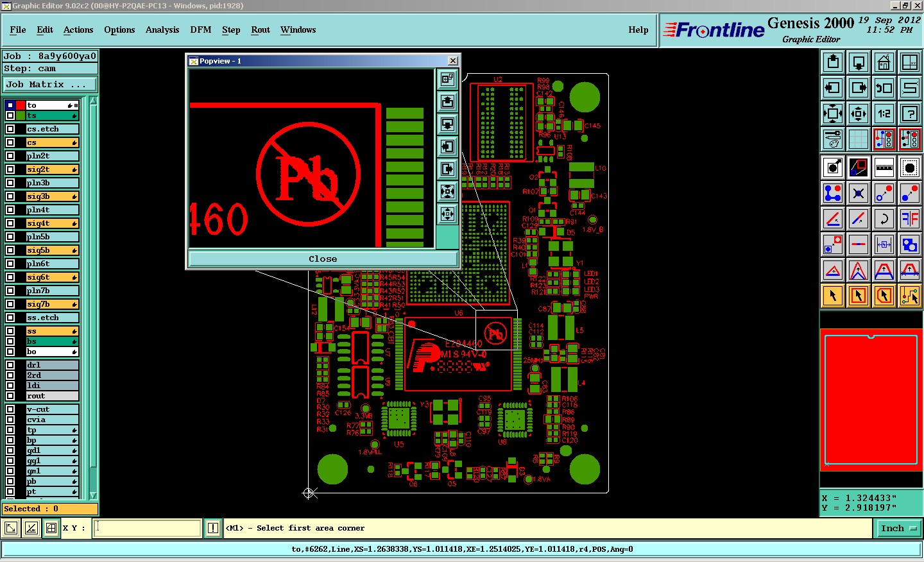Viewport: 924px width, 562px height.
Task: Open the Actions menu
Action: point(78,30)
